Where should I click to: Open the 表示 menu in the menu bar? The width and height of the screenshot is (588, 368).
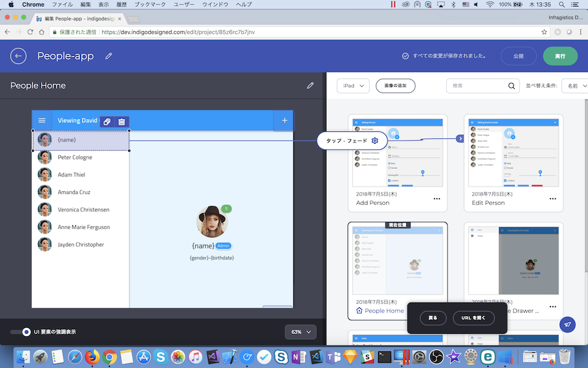pos(103,4)
